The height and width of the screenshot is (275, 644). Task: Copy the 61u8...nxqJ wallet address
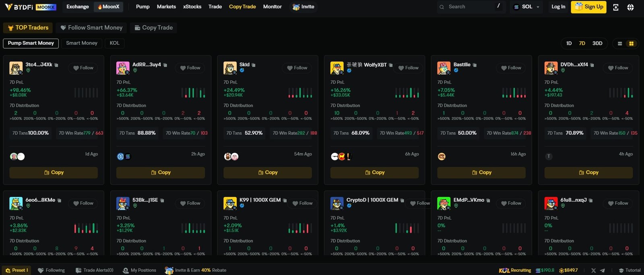pyautogui.click(x=590, y=201)
